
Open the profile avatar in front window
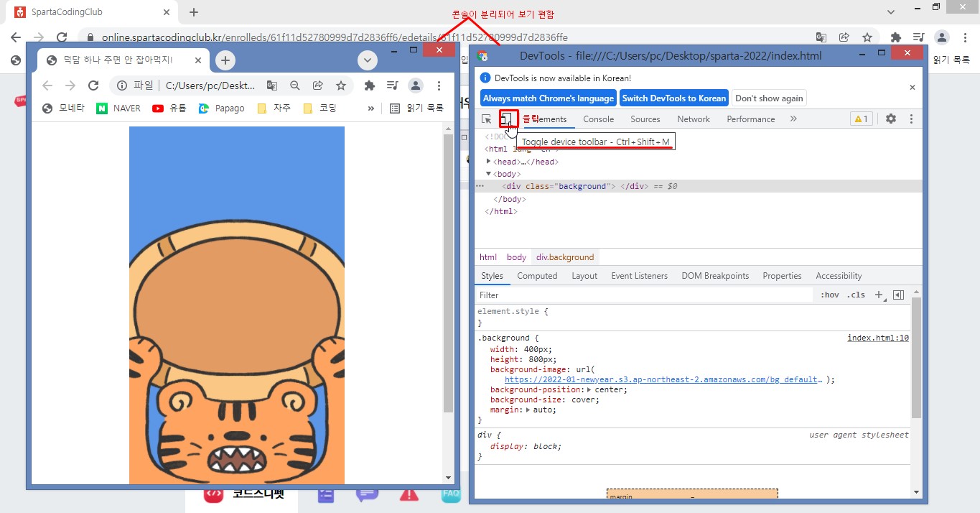click(x=416, y=85)
